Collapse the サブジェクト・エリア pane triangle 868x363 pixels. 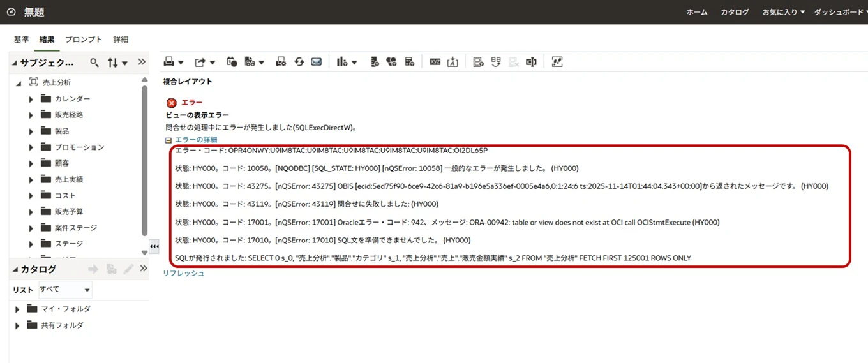click(x=14, y=63)
